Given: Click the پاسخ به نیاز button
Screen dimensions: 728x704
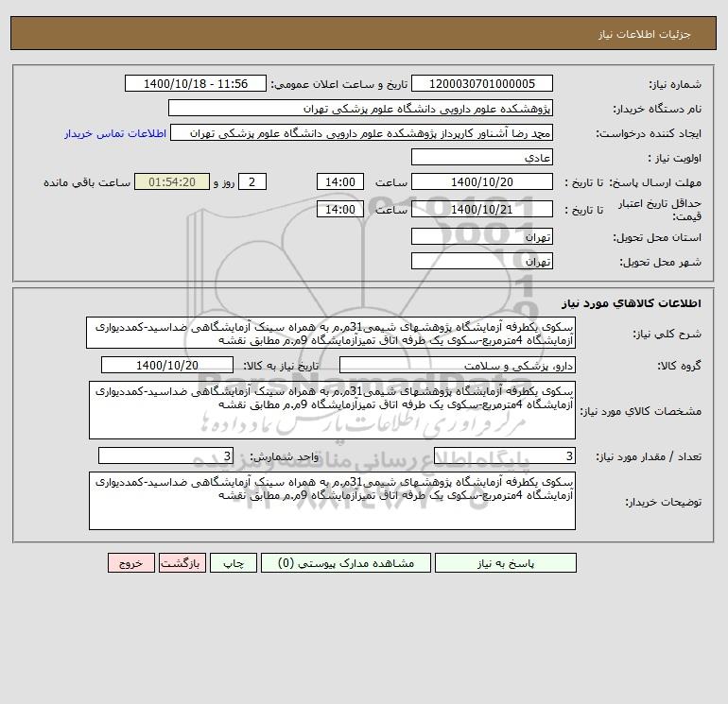Looking at the screenshot, I should (506, 563).
